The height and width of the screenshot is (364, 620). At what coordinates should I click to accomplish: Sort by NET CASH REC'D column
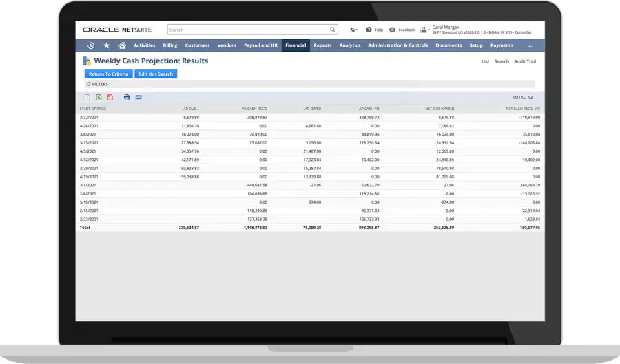click(x=523, y=109)
